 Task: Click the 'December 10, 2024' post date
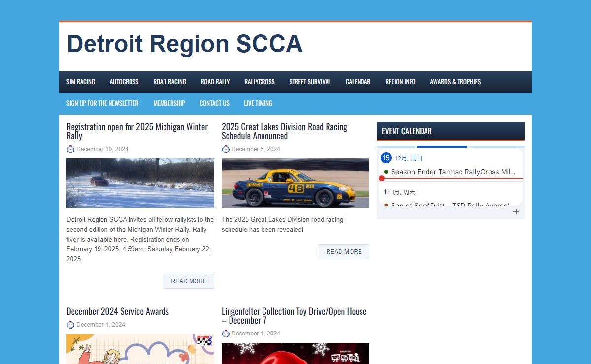[x=102, y=149]
